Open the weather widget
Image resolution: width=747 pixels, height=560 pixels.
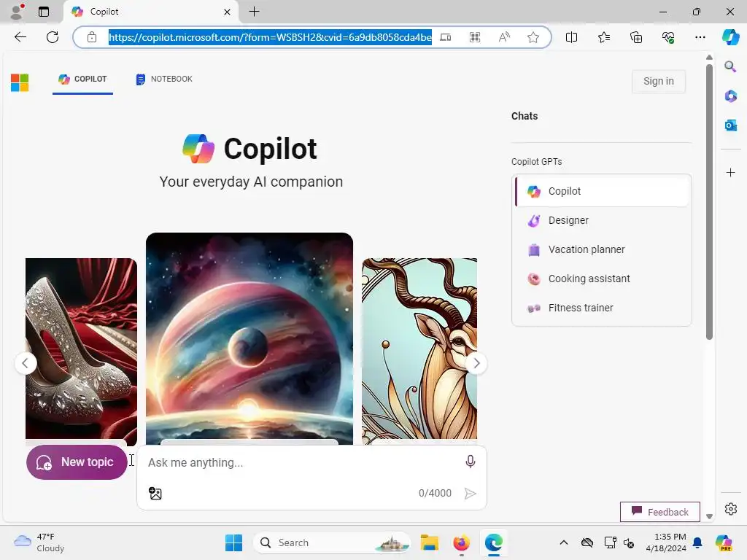pos(40,542)
